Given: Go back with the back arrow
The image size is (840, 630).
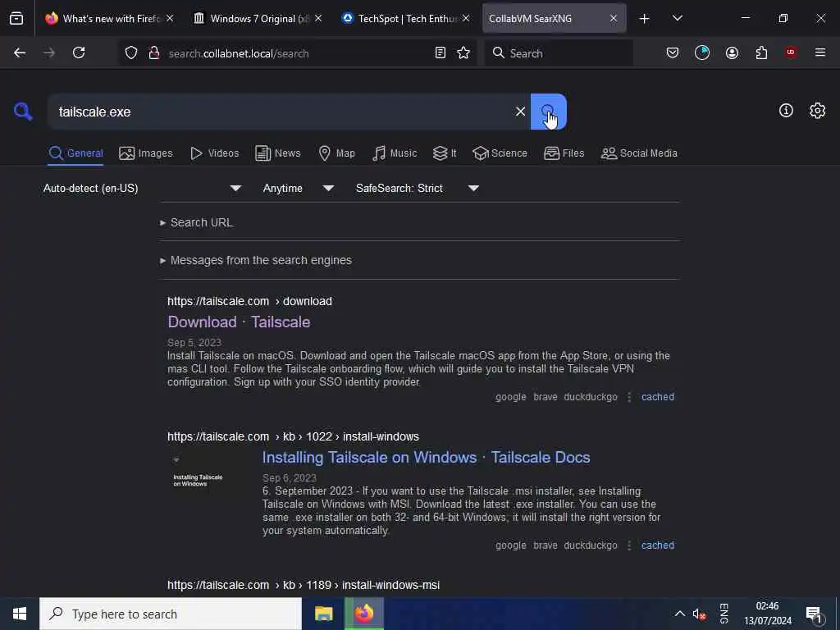Looking at the screenshot, I should 20,52.
